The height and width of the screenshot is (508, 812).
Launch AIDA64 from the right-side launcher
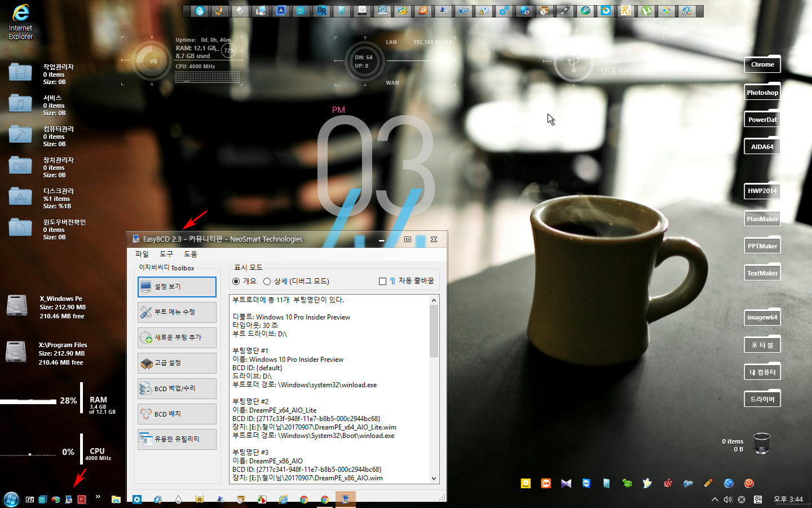[x=762, y=147]
